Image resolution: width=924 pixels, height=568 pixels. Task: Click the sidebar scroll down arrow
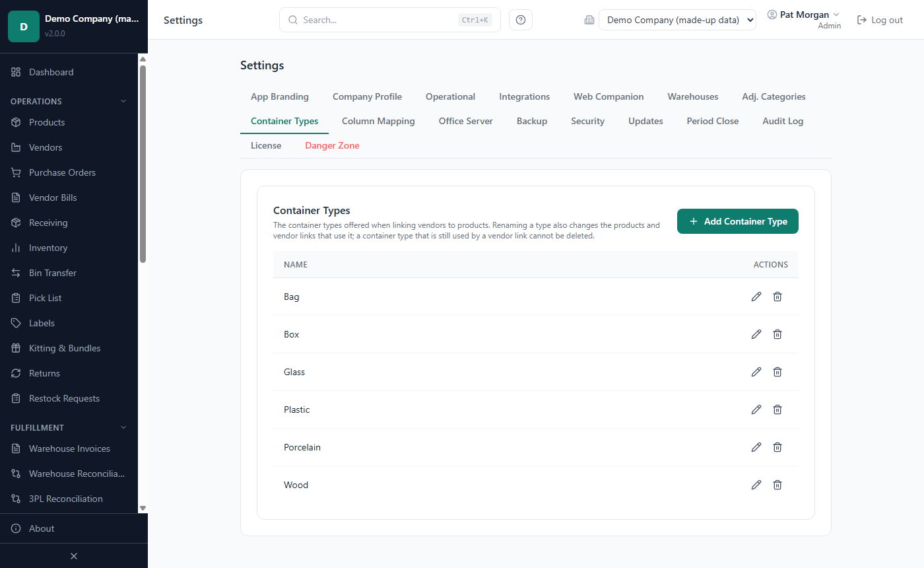143,509
